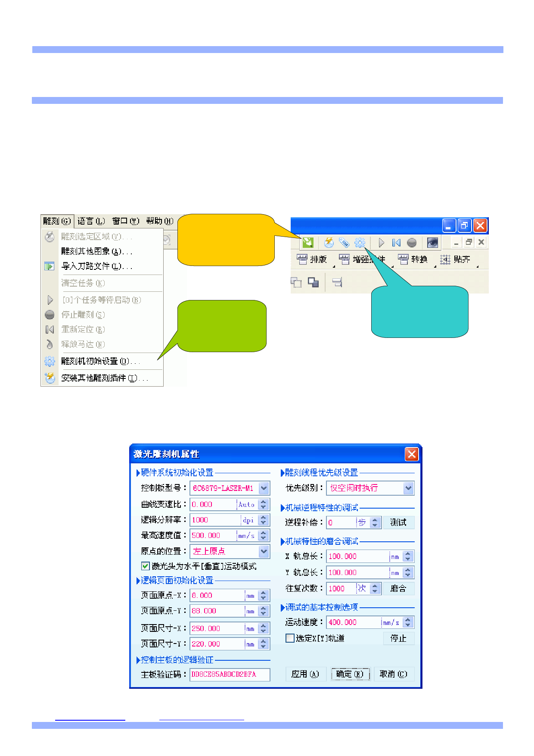
Task: Click the 最高速度值 spinner arrows
Action: (x=264, y=535)
